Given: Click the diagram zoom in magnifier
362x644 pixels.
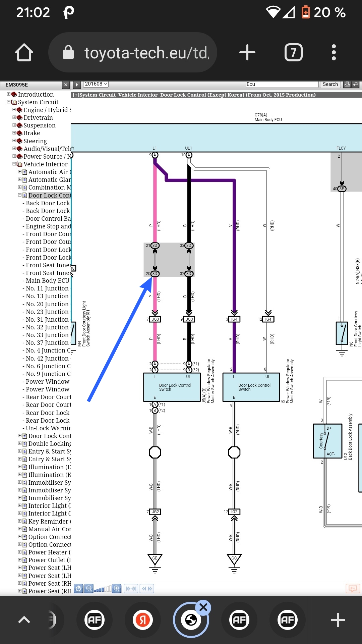Looking at the screenshot, I should 117,588.
